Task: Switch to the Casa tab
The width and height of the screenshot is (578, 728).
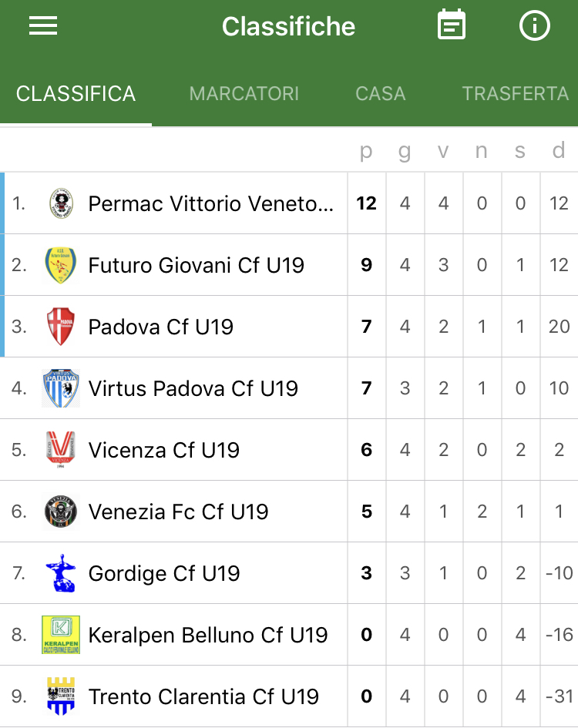Action: click(x=381, y=94)
